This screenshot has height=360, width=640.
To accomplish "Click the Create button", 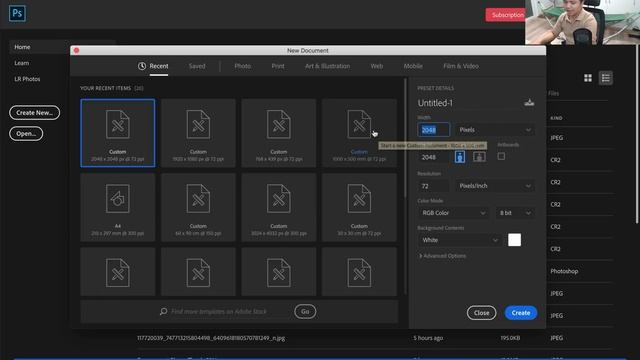I will pyautogui.click(x=521, y=313).
